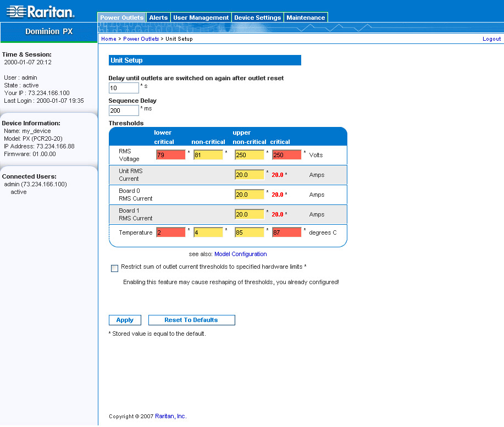
Task: Open the Maintenance tab
Action: coord(306,18)
